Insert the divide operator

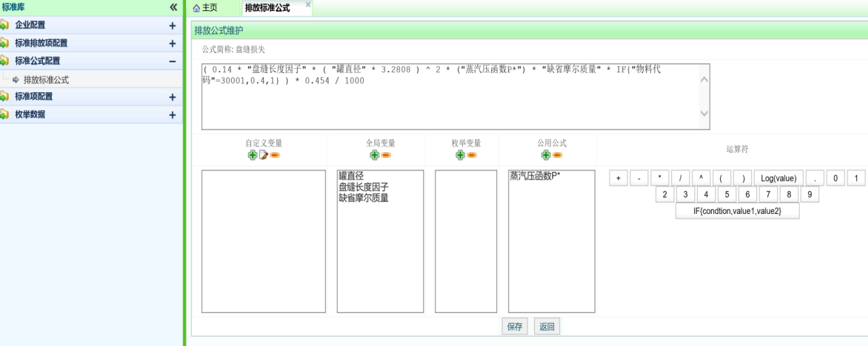point(680,178)
